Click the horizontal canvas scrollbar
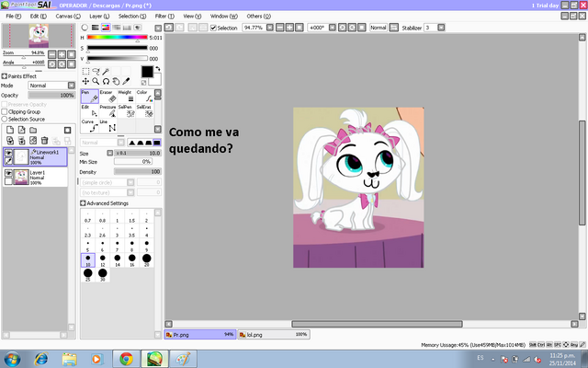 tap(377, 324)
